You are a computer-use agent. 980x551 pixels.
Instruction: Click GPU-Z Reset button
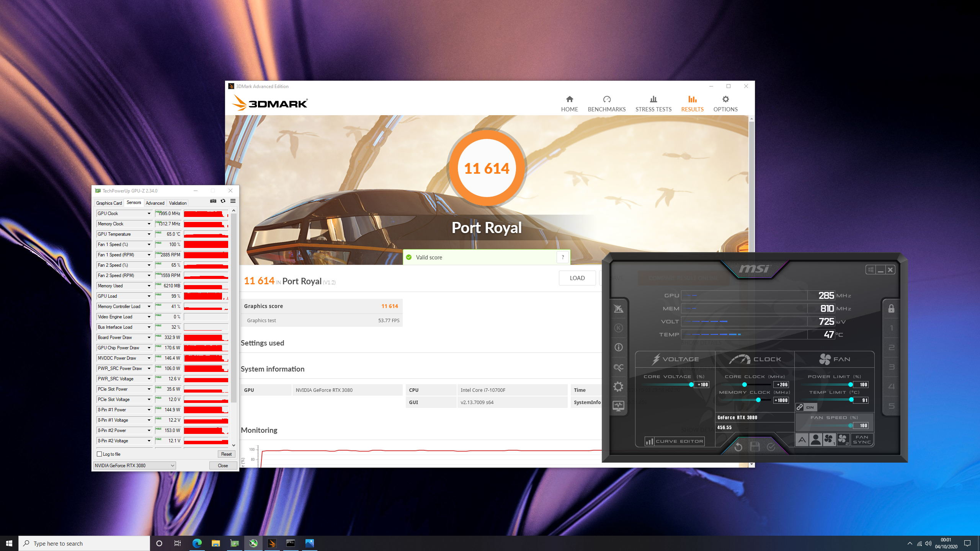pyautogui.click(x=226, y=454)
